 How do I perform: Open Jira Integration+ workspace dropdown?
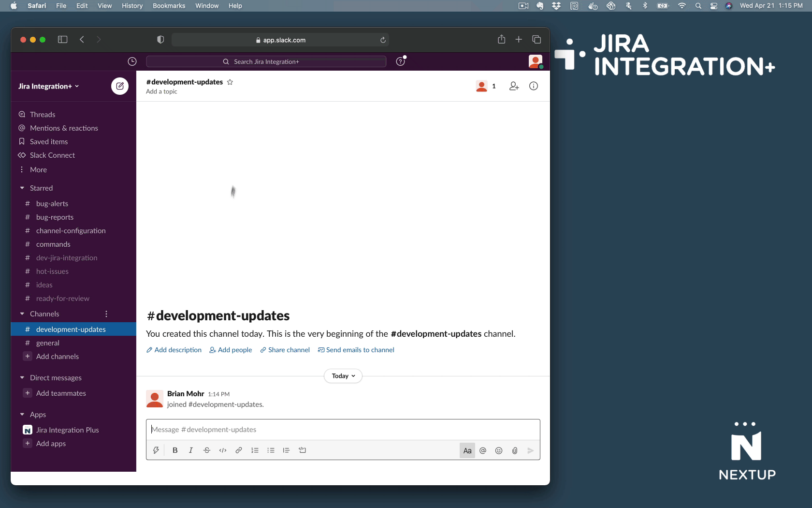pyautogui.click(x=49, y=86)
